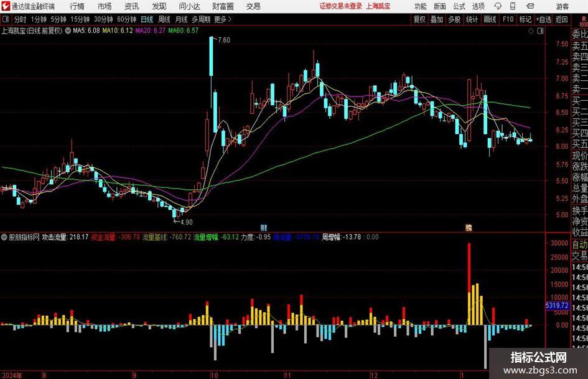This screenshot has height=379, width=588.
Task: Switch to 5分钟 period tab
Action: [58, 19]
